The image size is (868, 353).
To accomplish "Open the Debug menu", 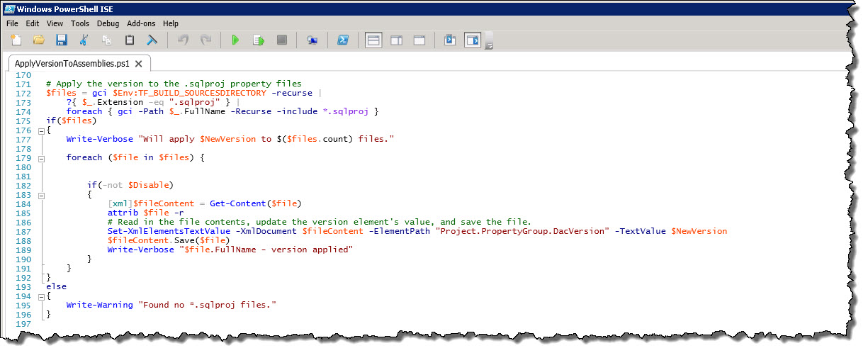I will coord(108,23).
